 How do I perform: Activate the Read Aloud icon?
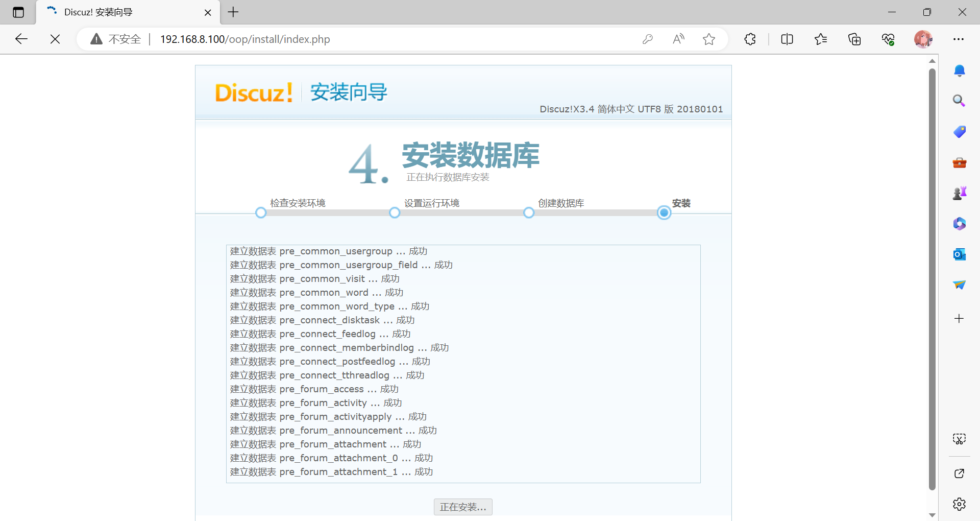tap(678, 39)
